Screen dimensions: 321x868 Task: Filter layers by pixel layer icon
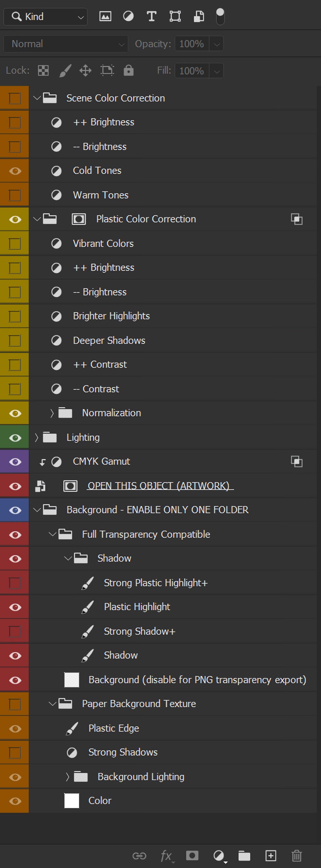coord(105,16)
